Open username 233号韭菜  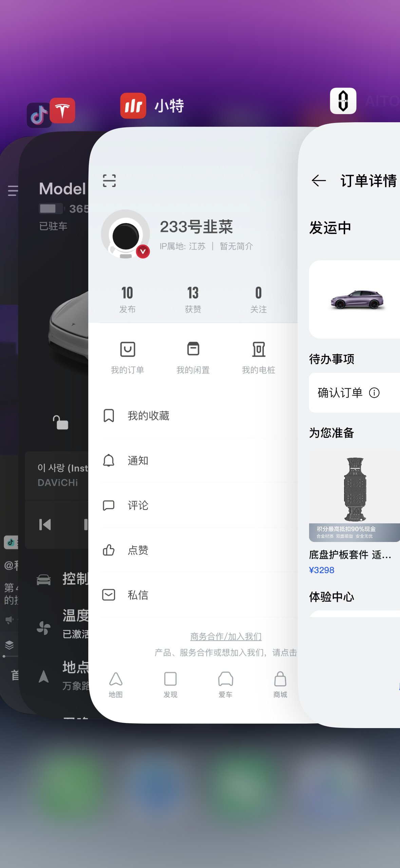pos(196,227)
